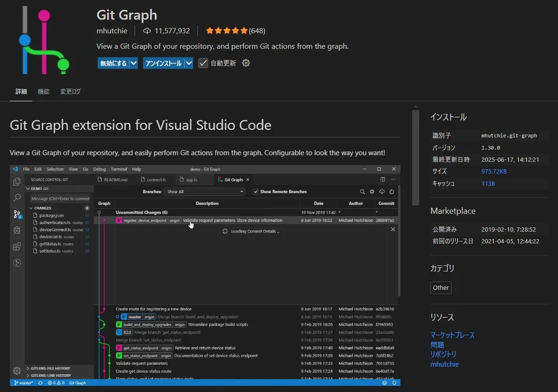Screen dimensions: 558x392
Task: Click the README vertical scrollbar
Action: tap(415, 157)
